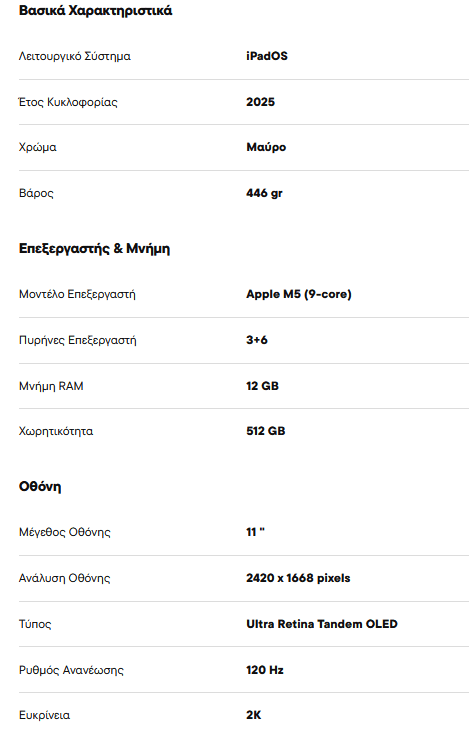This screenshot has height=734, width=469.
Task: Select the 446 gr weight value
Action: 264,193
